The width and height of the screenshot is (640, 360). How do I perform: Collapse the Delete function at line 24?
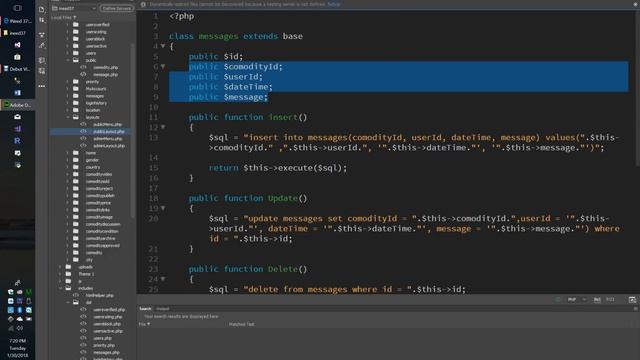coord(163,279)
